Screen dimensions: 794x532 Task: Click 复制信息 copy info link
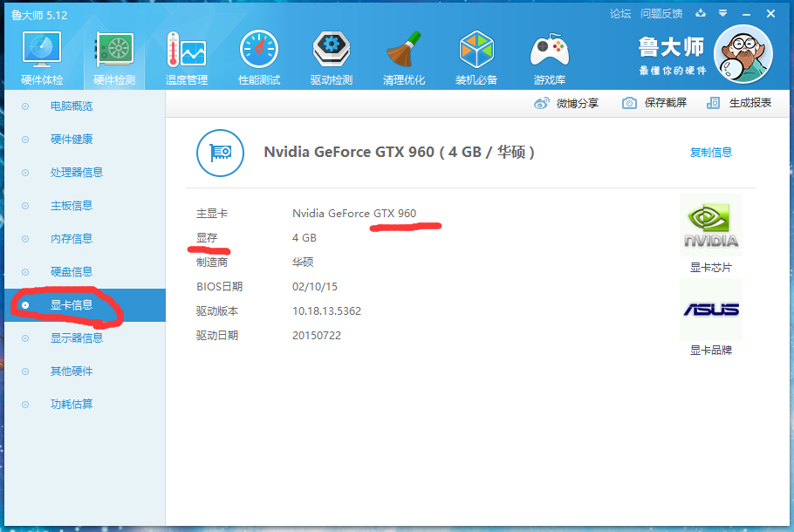coord(711,153)
